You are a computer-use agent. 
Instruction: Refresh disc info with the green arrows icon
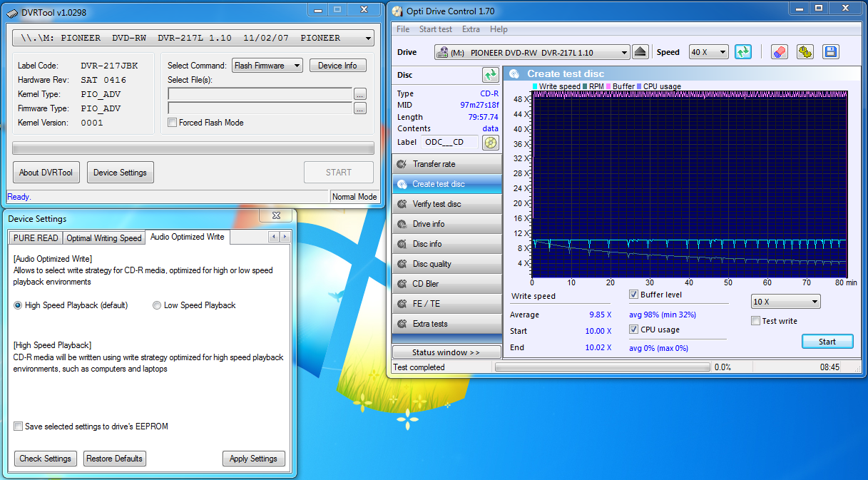point(490,75)
